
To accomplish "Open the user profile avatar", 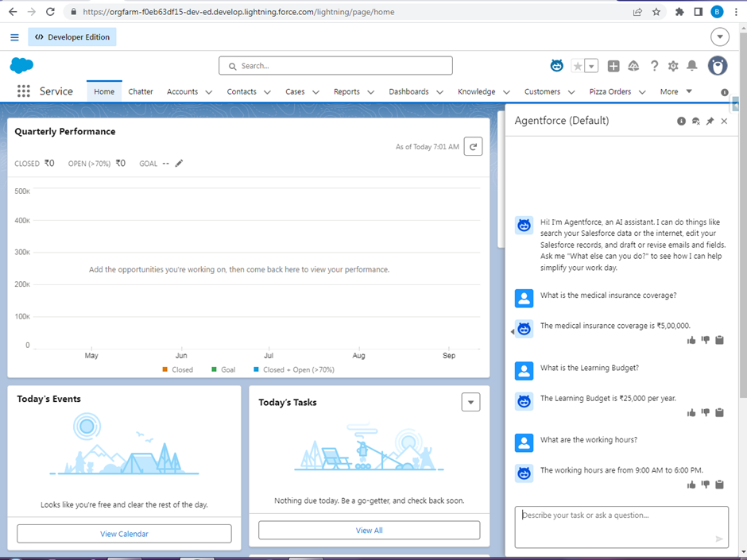I will tap(718, 66).
